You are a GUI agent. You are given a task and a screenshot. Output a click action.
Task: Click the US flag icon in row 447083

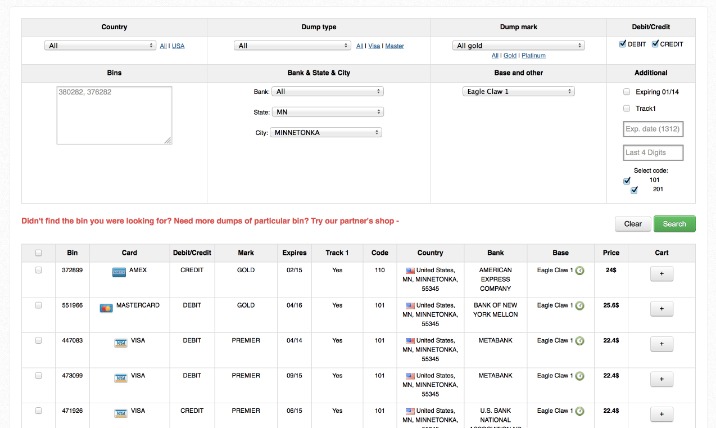click(410, 341)
